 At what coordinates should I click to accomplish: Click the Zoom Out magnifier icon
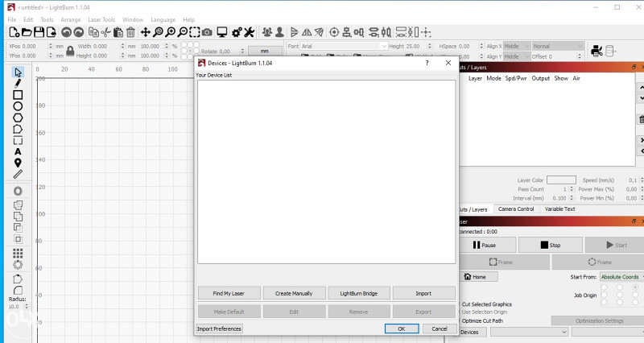(183, 32)
